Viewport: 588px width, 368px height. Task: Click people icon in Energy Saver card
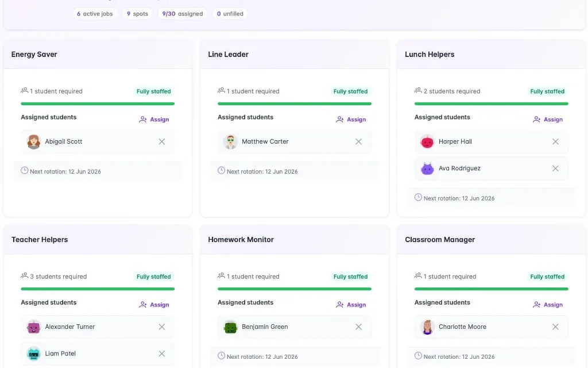pos(24,90)
